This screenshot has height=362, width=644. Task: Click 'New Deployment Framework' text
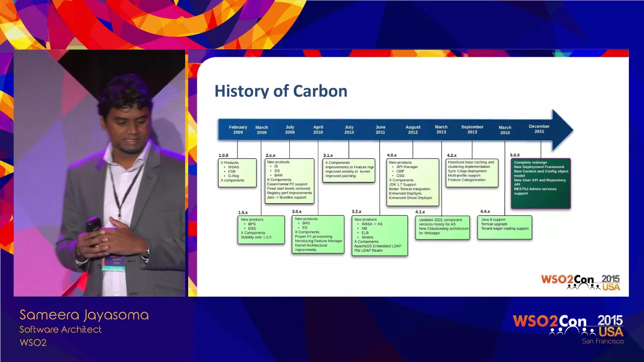pyautogui.click(x=539, y=167)
